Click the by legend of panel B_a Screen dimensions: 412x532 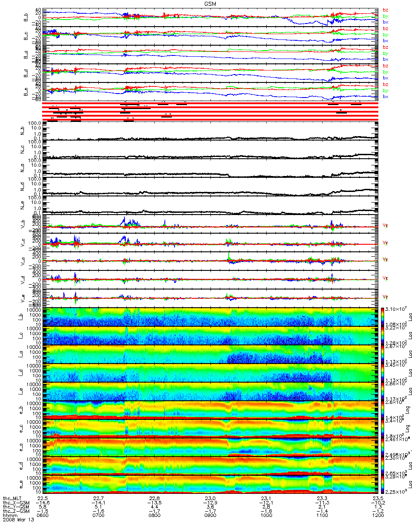pyautogui.click(x=385, y=53)
